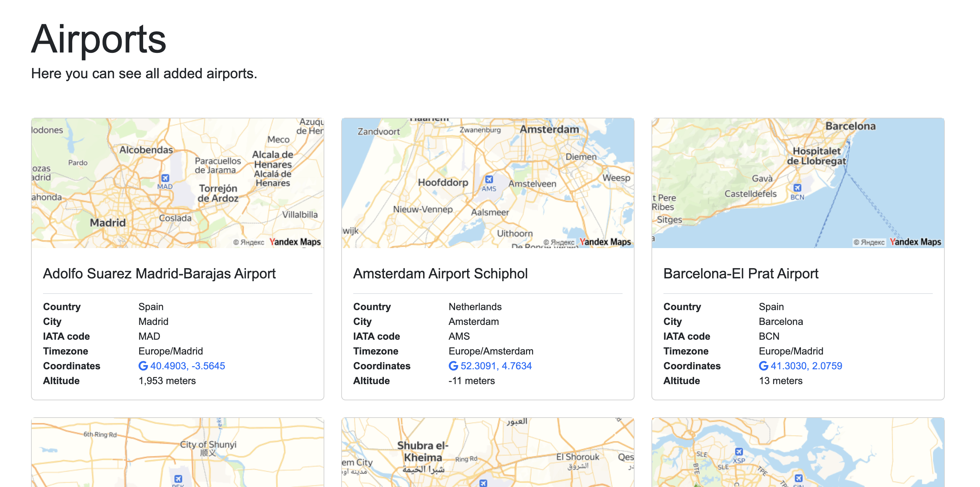Click the AMS plane marker near Hoofddorp
Screen dimensions: 980x487
(x=489, y=179)
